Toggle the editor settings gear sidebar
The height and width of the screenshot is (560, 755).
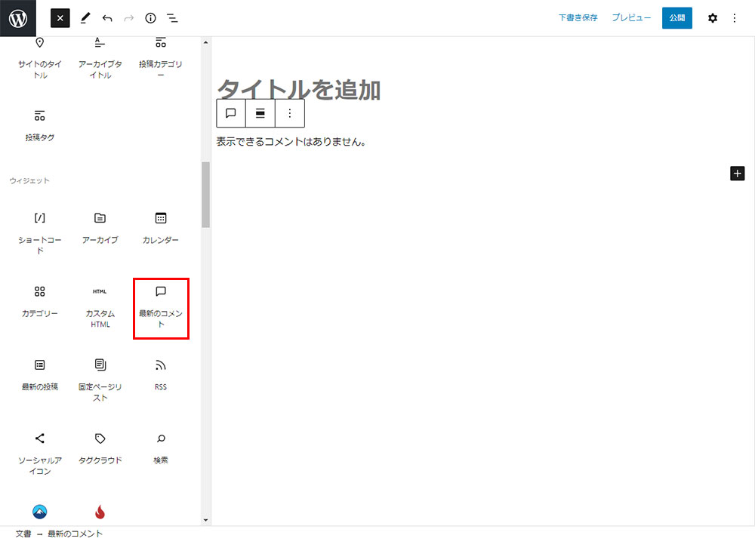click(712, 18)
